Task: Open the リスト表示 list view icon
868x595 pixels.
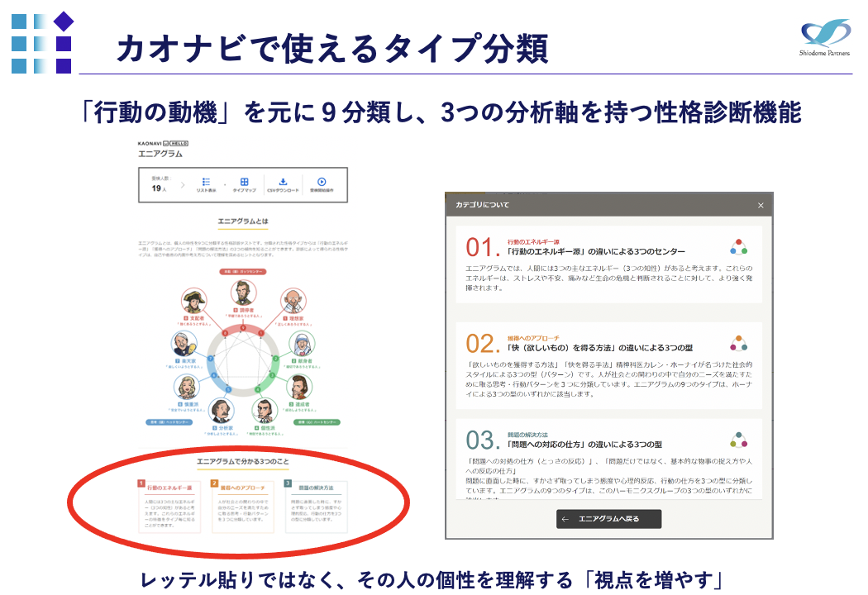Action: tap(206, 182)
